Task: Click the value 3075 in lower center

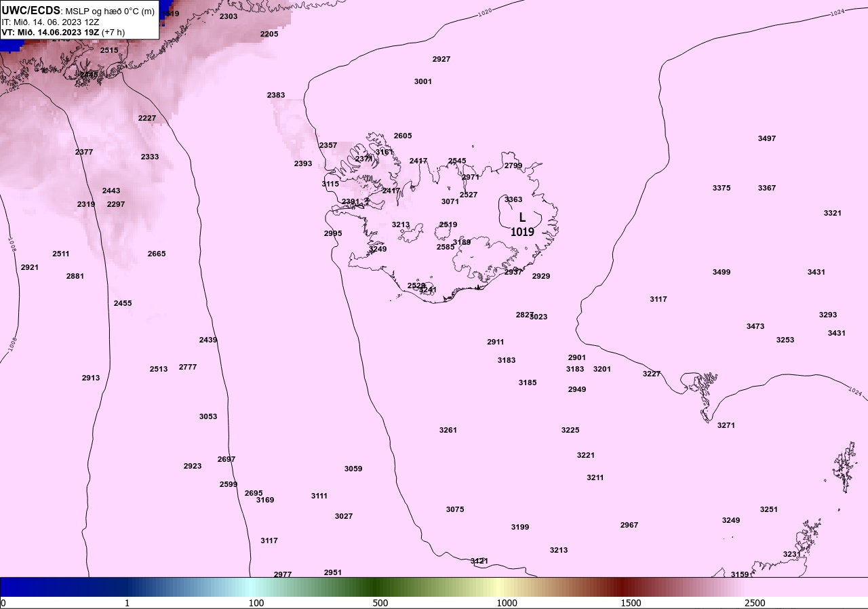Action: click(455, 509)
